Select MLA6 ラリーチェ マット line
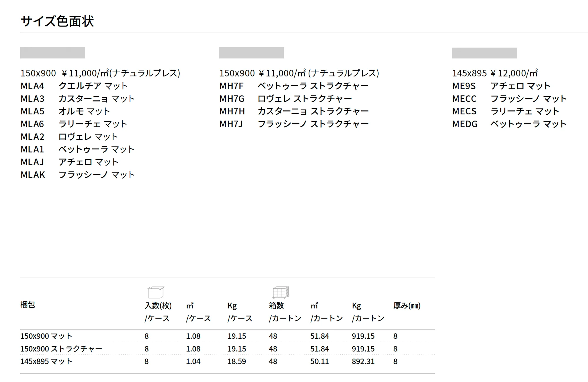The height and width of the screenshot is (382, 588). point(74,124)
